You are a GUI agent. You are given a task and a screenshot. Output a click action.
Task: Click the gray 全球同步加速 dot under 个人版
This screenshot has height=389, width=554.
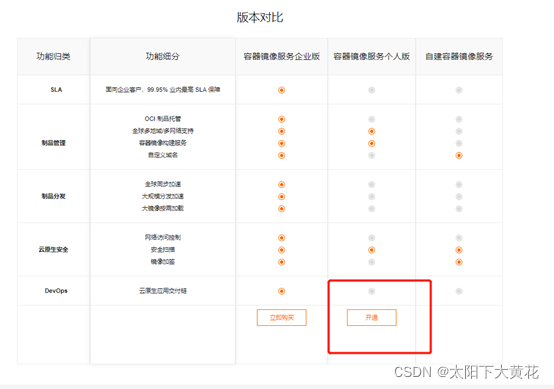coord(371,184)
